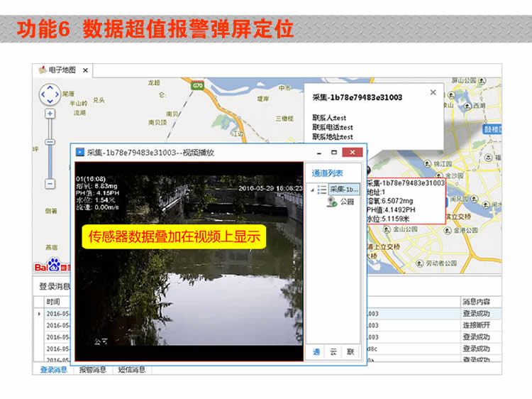The height and width of the screenshot is (399, 532).
Task: Click the video player window title icon
Action: tap(79, 152)
